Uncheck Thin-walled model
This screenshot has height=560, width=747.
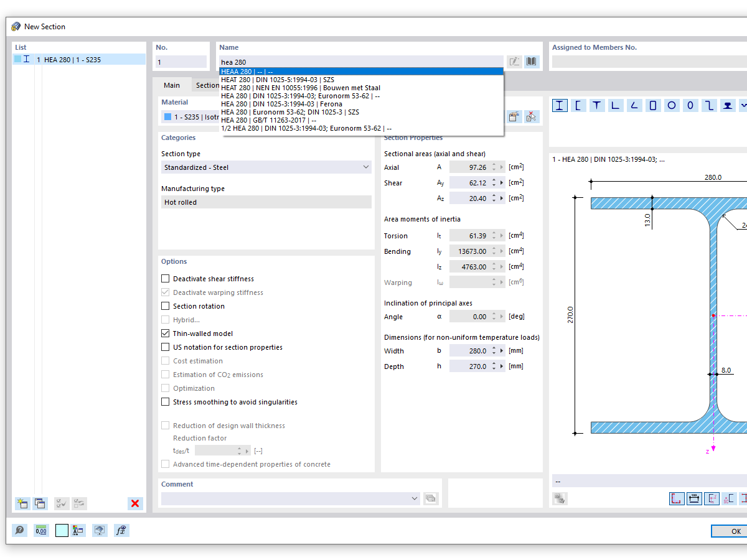pos(166,334)
